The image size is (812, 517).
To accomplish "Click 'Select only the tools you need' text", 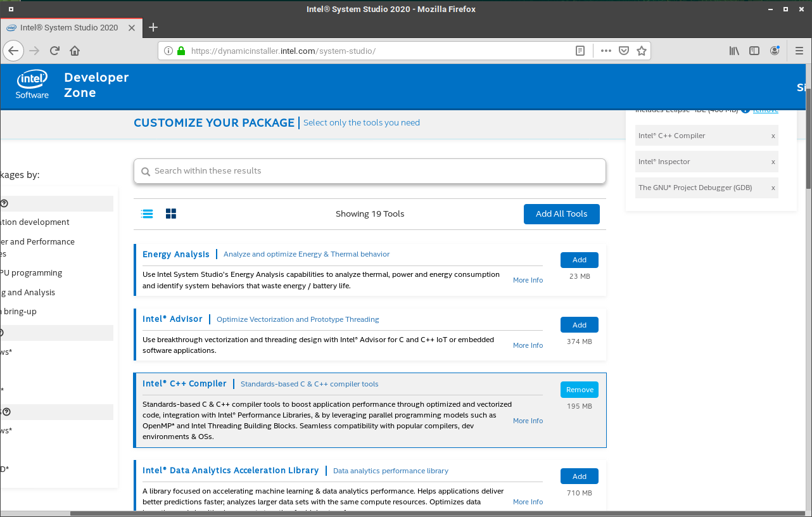I will (362, 123).
